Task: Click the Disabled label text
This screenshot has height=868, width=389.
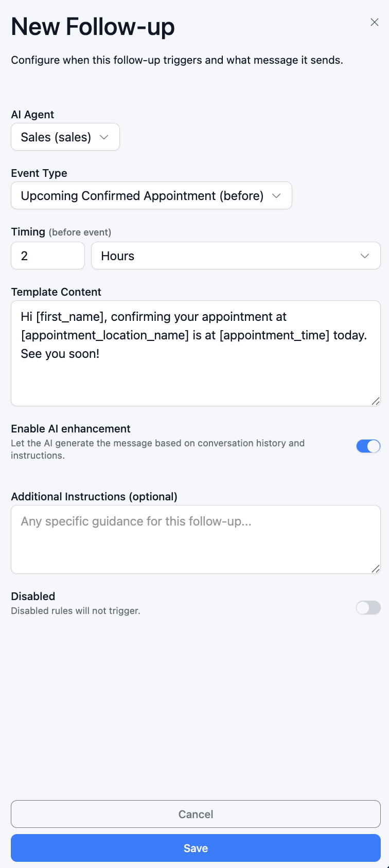Action: tap(33, 596)
